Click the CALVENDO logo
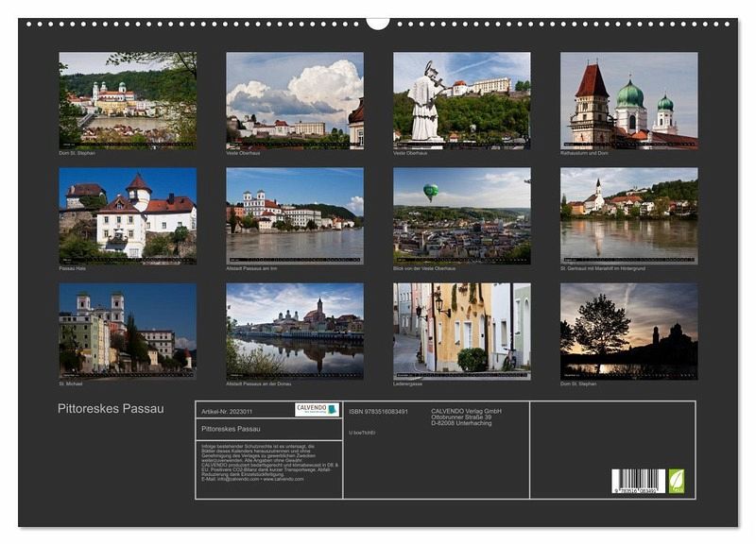Screen dimensions: 756x545 point(317,410)
